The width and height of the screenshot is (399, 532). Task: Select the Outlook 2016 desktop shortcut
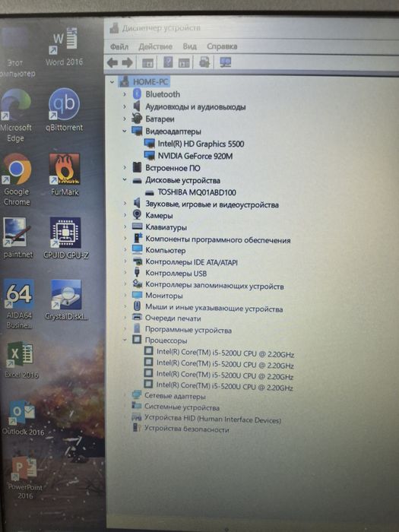pyautogui.click(x=23, y=418)
